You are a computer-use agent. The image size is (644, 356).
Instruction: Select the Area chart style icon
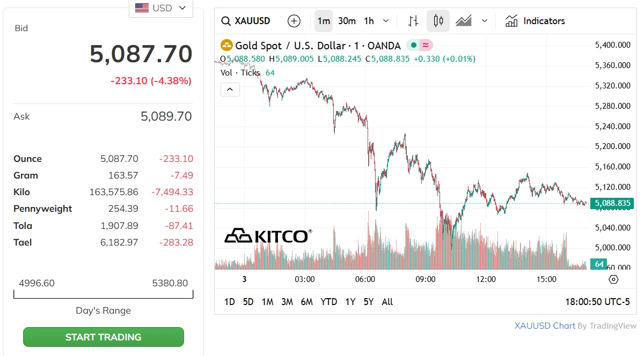click(x=464, y=21)
